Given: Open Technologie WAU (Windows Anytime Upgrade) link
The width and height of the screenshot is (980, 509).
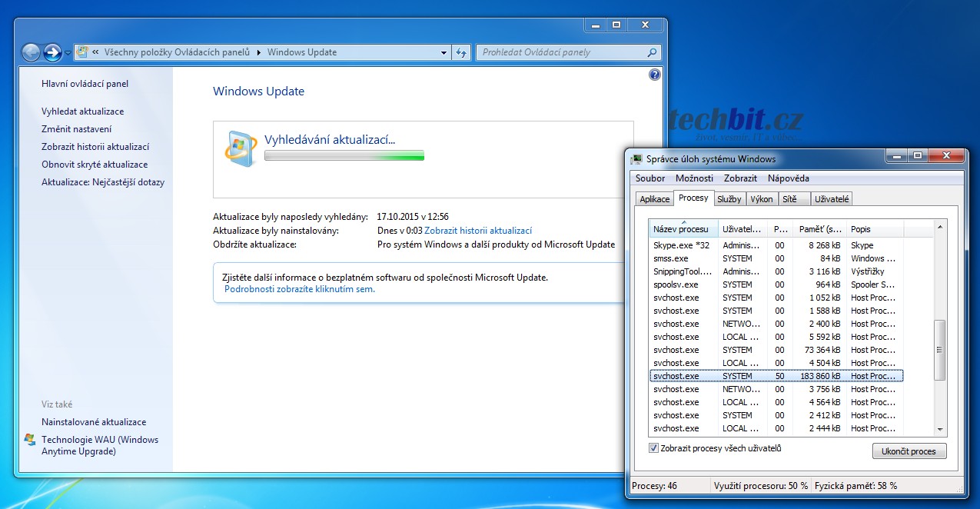Looking at the screenshot, I should point(100,445).
